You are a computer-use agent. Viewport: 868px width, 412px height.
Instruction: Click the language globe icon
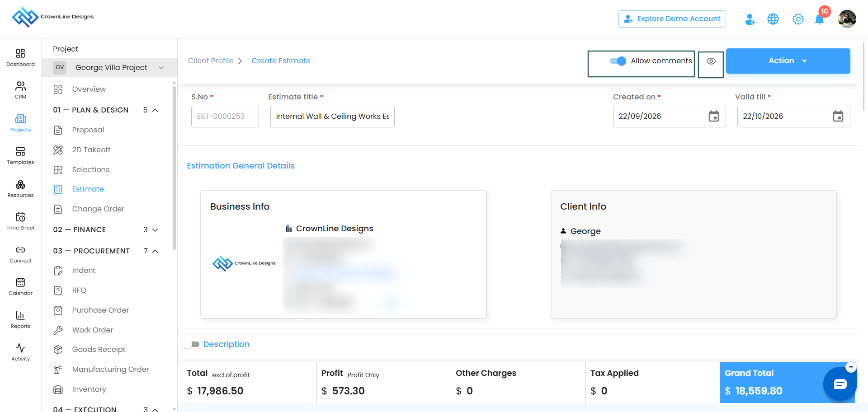coord(773,19)
